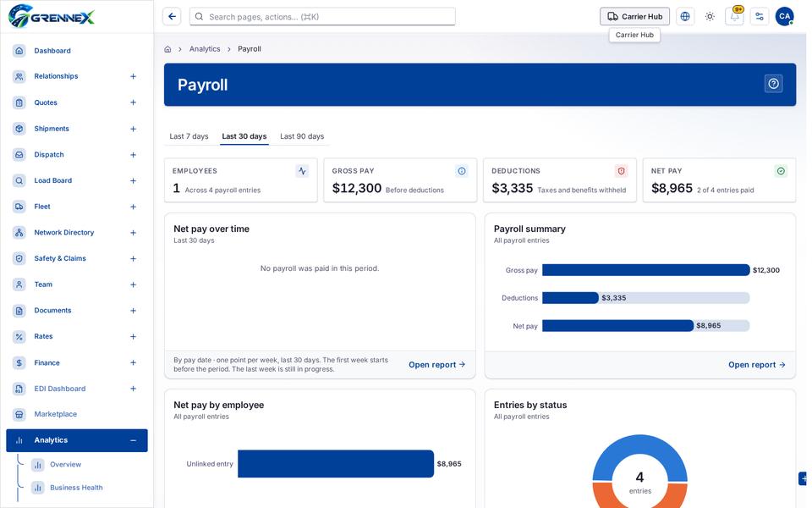Image resolution: width=812 pixels, height=508 pixels.
Task: Click the Gross pay summary bar
Action: (x=645, y=270)
